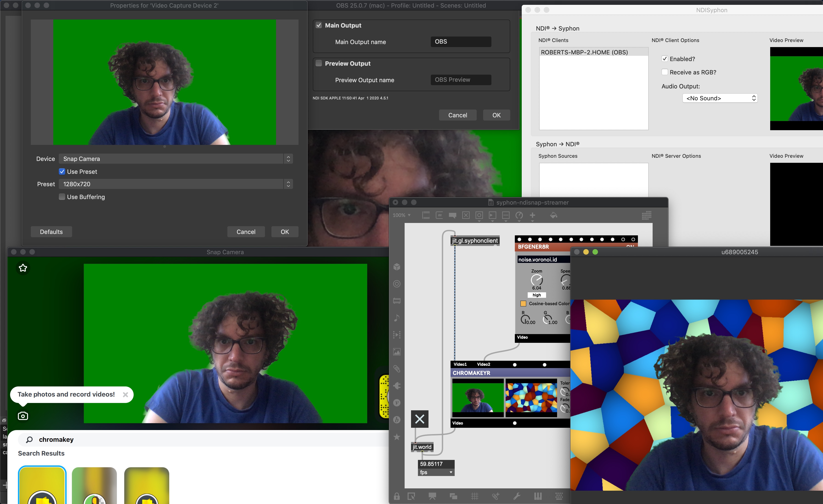The image size is (823, 504).
Task: Click the number box (triangle) icon in Max toolbar
Action: 492,215
